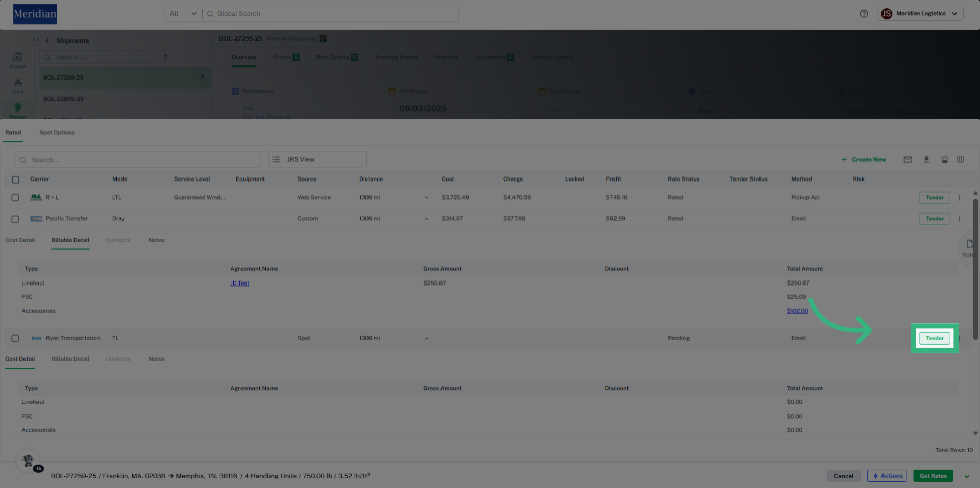
Task: Open kebab menu for Pacific Transfer row
Action: (960, 219)
